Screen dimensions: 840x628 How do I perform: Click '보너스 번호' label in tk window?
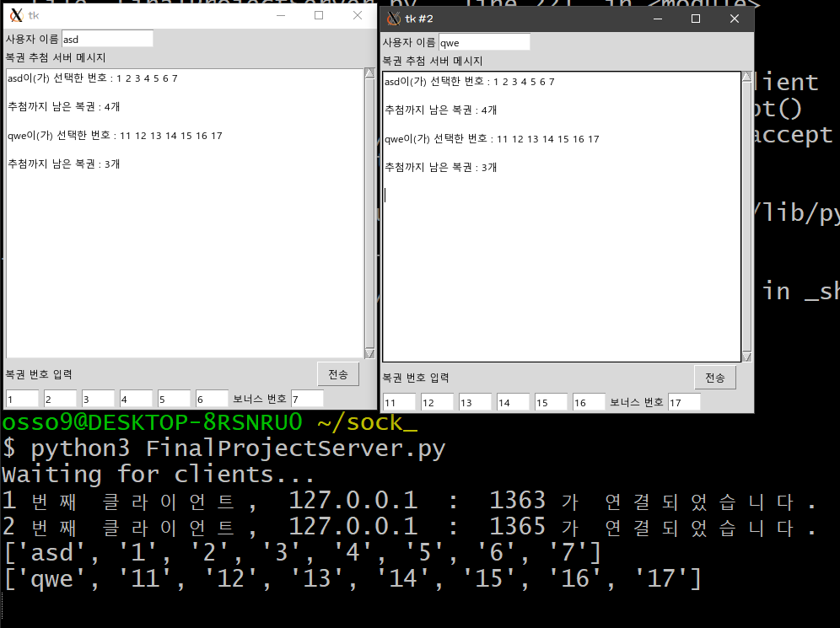(260, 399)
